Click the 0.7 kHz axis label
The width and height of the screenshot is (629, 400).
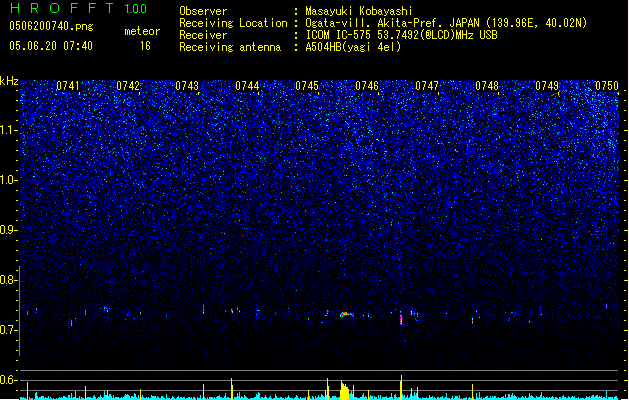pyautogui.click(x=9, y=330)
